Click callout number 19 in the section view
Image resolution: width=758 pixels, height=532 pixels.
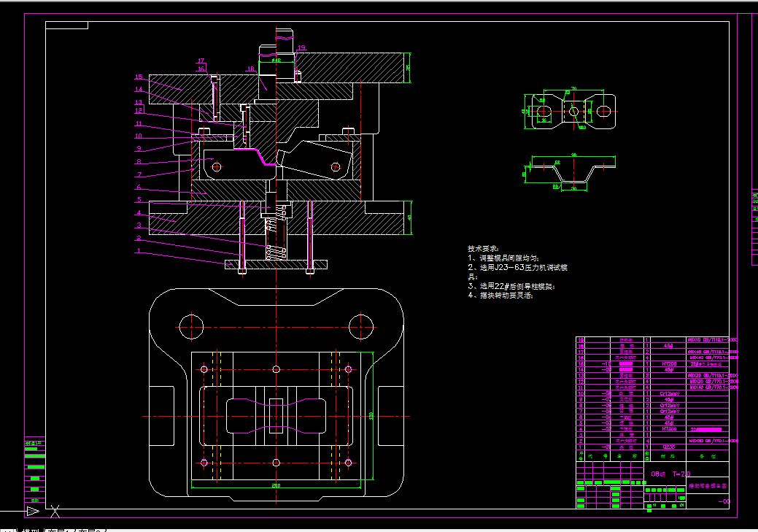tap(301, 47)
